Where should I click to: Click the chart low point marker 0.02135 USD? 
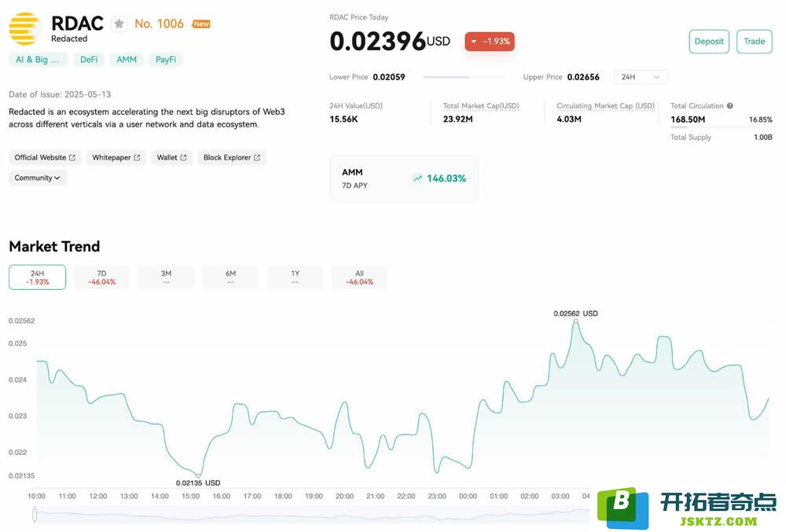point(199,475)
